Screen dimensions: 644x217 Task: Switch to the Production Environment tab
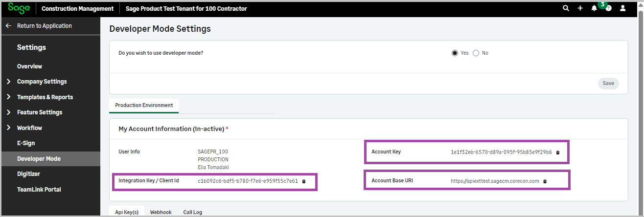[144, 106]
